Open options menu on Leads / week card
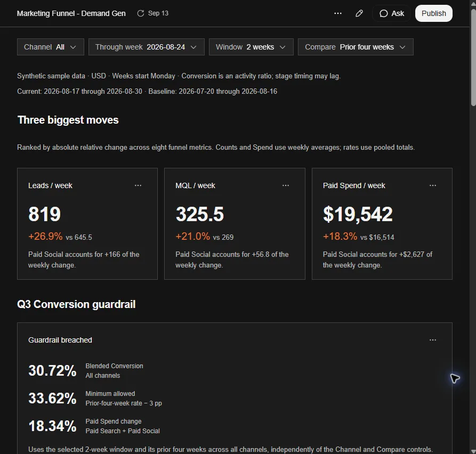This screenshot has width=476, height=454. coord(138,185)
